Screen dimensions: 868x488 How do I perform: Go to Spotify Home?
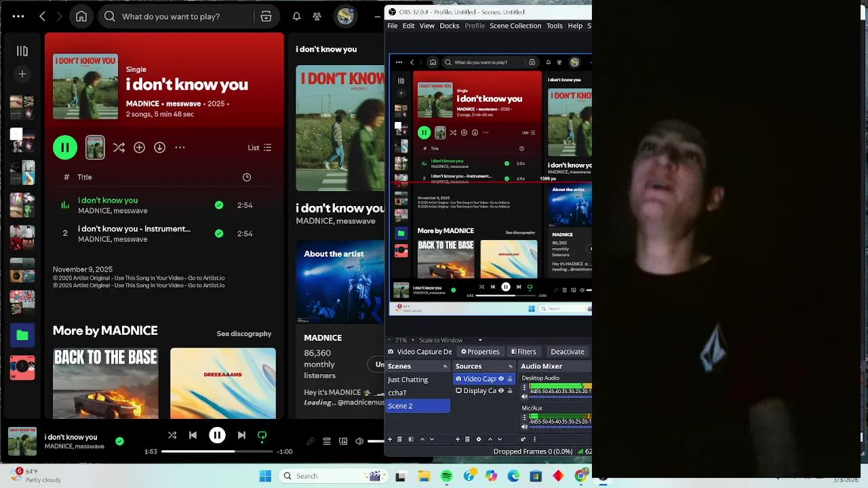click(81, 16)
